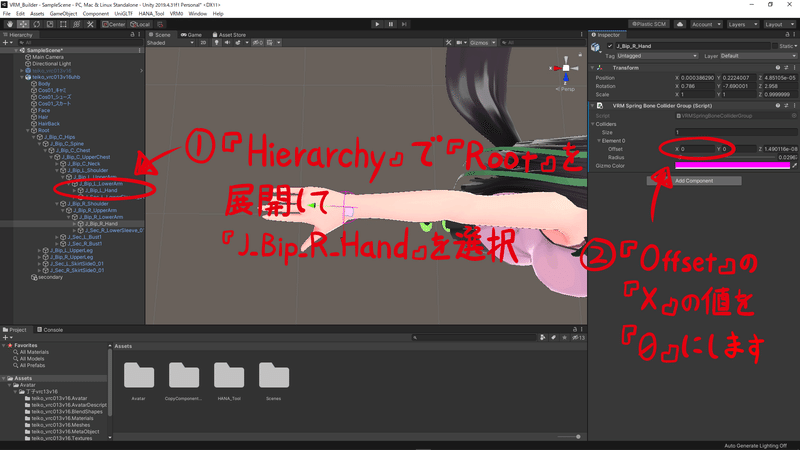Open the cloud services icon
Screen dimensions: 800x450
coord(680,24)
